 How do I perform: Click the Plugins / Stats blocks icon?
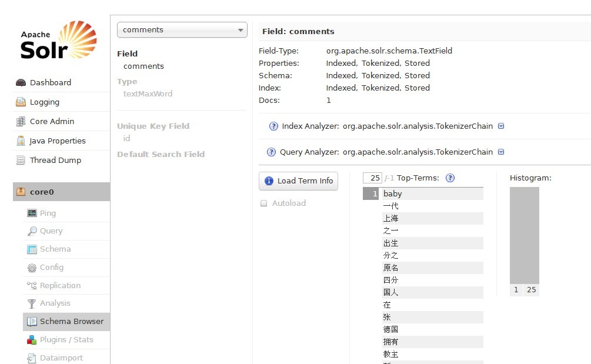click(x=32, y=340)
